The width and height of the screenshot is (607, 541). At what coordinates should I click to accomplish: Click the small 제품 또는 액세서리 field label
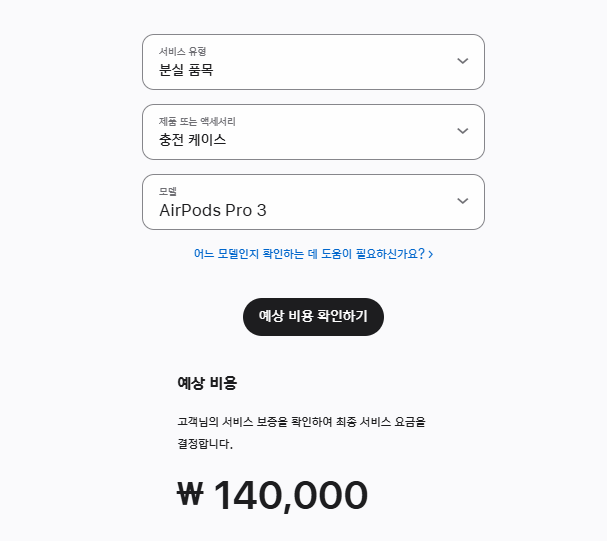click(x=197, y=121)
